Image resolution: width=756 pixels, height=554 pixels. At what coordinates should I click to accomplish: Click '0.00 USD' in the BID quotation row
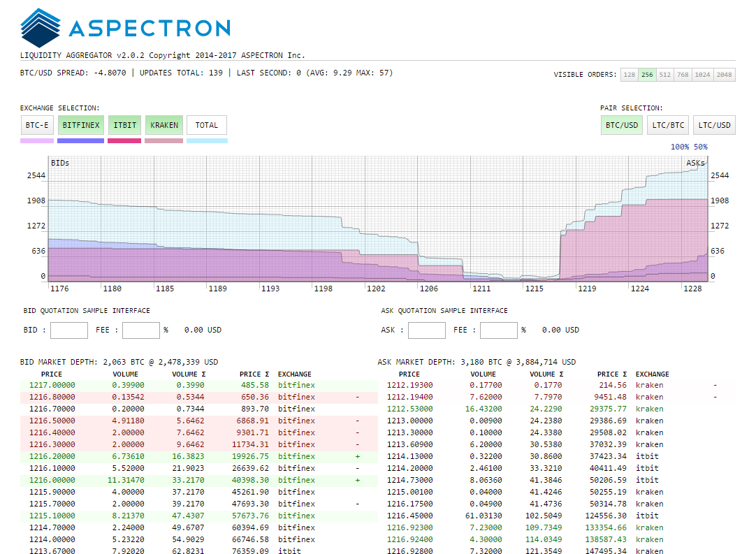point(203,330)
